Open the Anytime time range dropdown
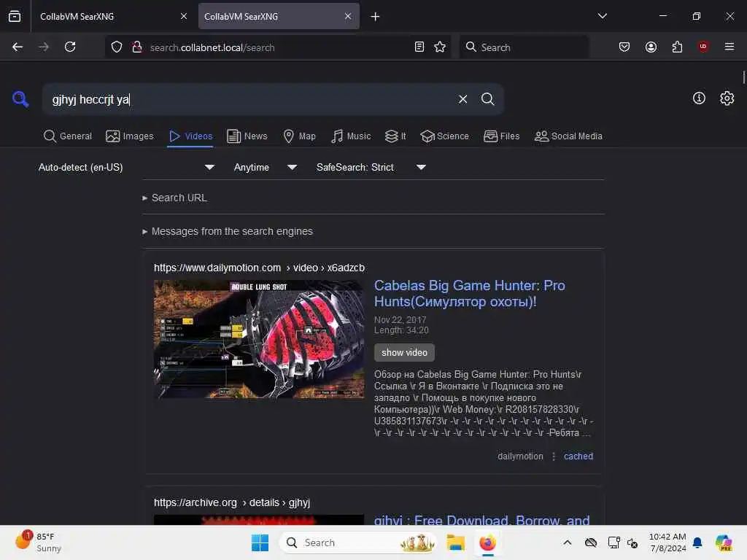Viewport: 747px width, 560px height. (x=266, y=167)
